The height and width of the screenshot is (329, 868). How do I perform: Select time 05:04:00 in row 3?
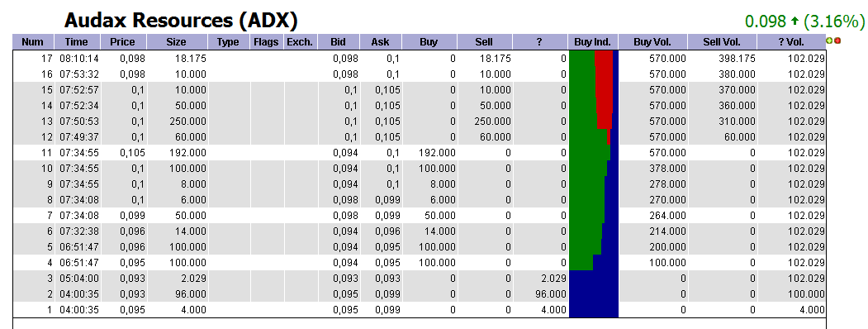(x=79, y=278)
